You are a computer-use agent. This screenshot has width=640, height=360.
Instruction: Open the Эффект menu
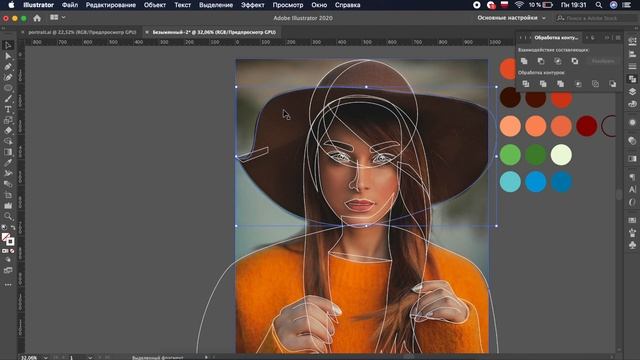click(253, 5)
